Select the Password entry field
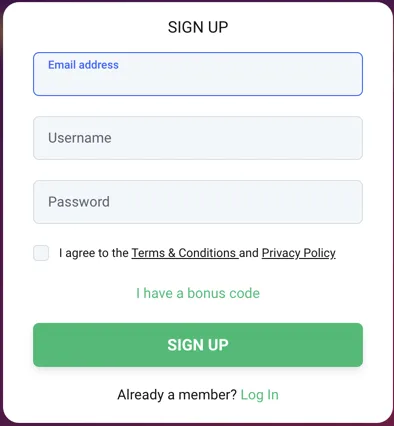The height and width of the screenshot is (426, 394). [x=198, y=202]
